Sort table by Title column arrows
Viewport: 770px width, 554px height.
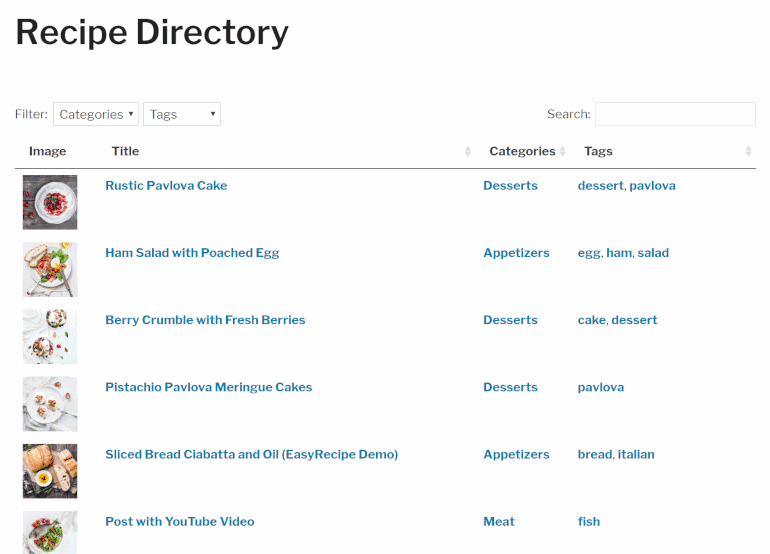[x=468, y=152]
